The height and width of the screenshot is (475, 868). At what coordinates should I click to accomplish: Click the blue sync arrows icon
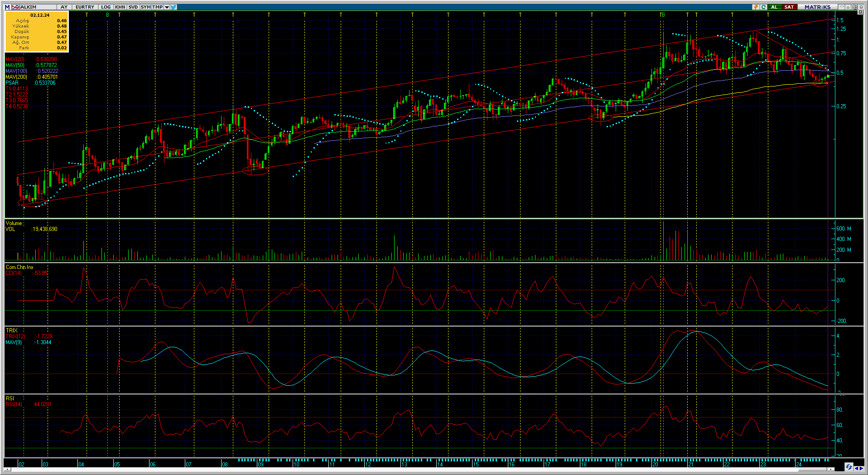[x=849, y=467]
